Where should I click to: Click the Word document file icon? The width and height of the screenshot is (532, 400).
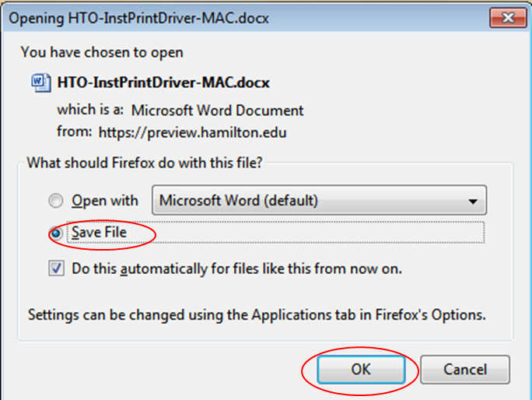coord(41,82)
